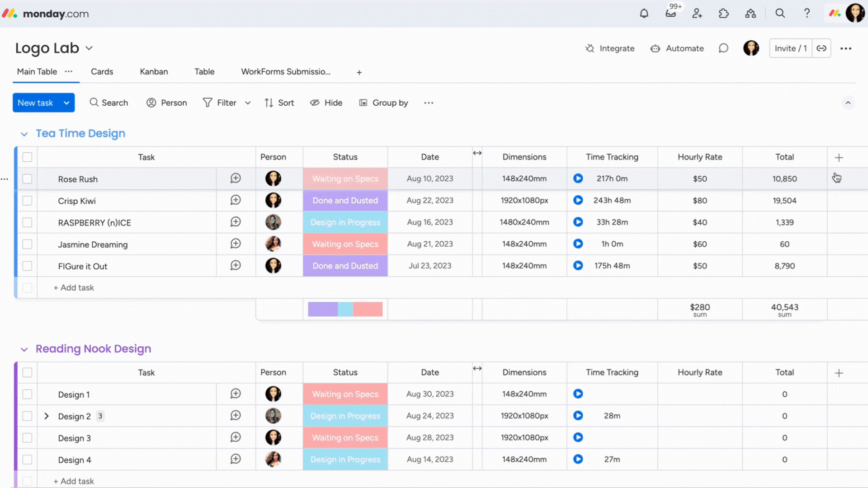Collapse the Reading Nook Design group
The width and height of the screenshot is (868, 488).
click(24, 350)
